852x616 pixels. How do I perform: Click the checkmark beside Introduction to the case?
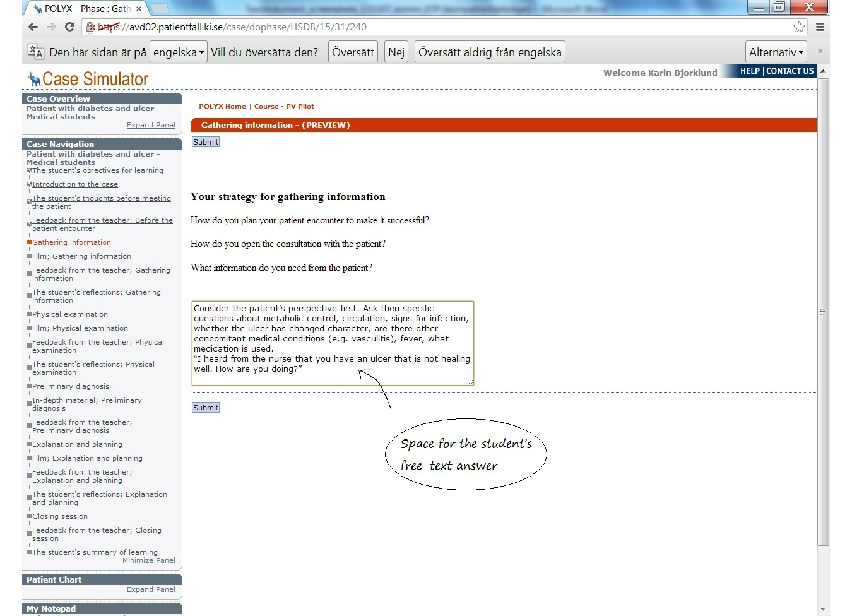pyautogui.click(x=30, y=184)
